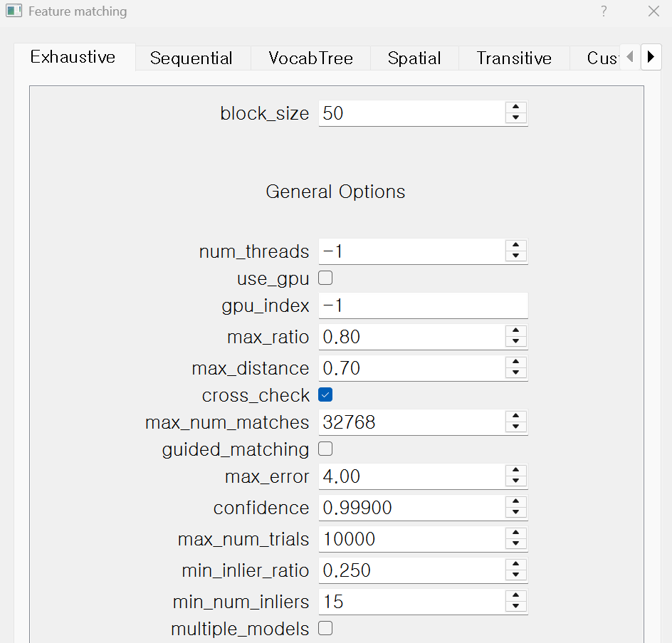Screen dimensions: 672x643
Task: Enable the guided_matching checkbox
Action: pos(325,449)
